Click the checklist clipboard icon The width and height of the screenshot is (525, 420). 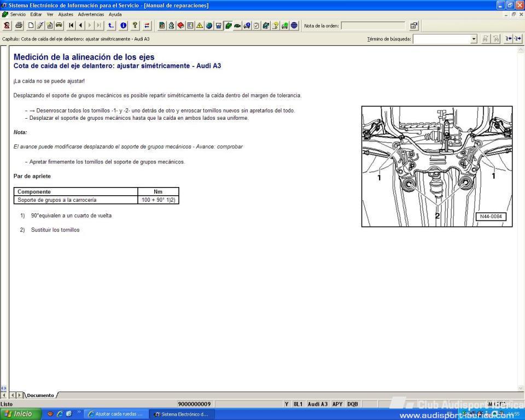point(256,26)
